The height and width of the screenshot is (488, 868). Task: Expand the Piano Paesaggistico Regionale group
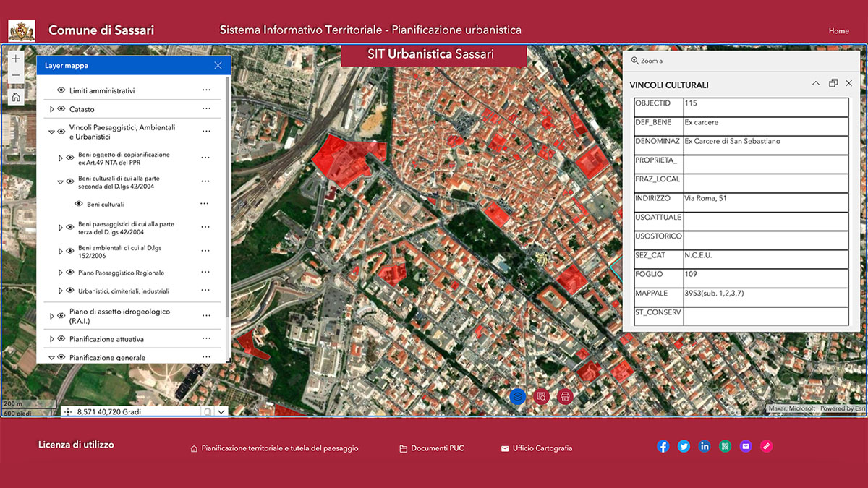point(61,273)
